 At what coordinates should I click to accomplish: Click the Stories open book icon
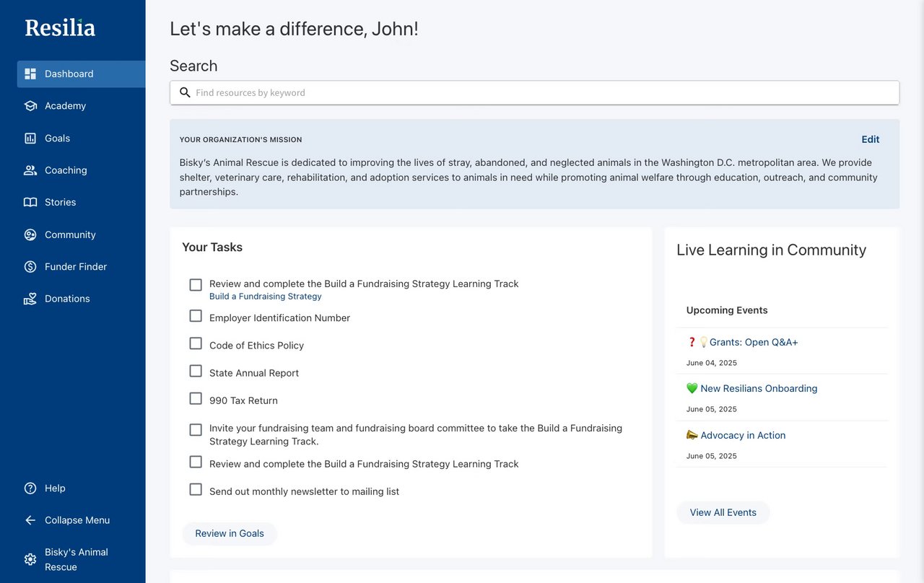[x=30, y=203]
